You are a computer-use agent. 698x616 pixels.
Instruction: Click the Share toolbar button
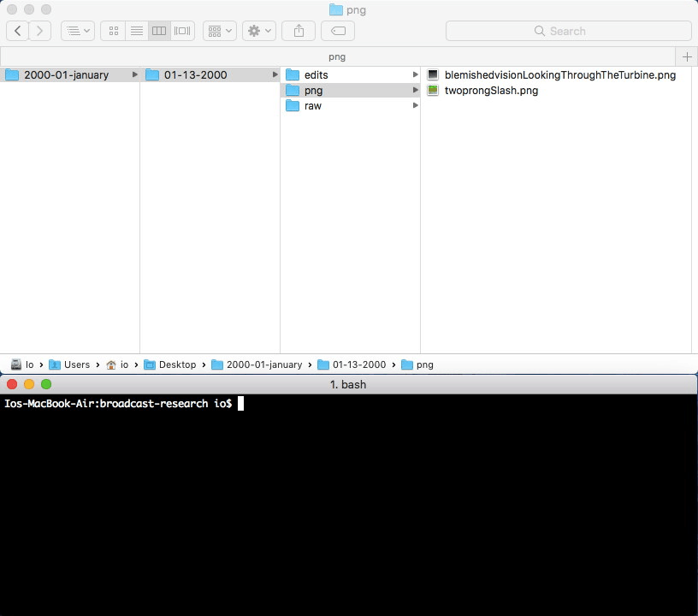[x=299, y=31]
